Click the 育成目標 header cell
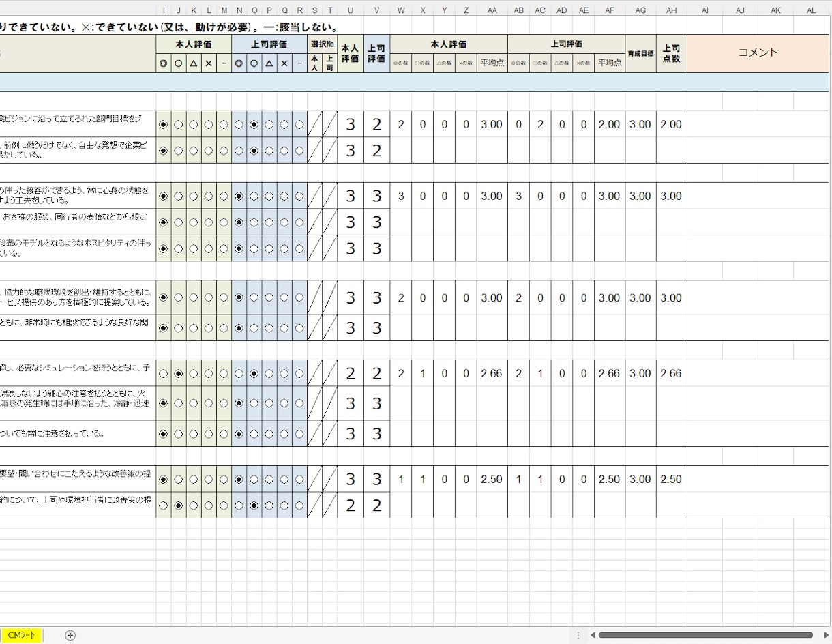The image size is (832, 644). pos(641,53)
